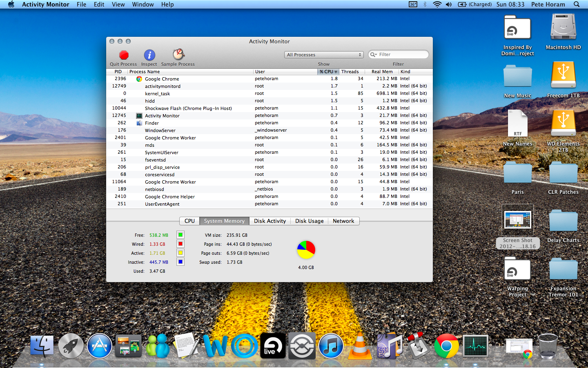Launch Google Chrome from the Dock
Screen dimensions: 588x368
tap(446, 346)
